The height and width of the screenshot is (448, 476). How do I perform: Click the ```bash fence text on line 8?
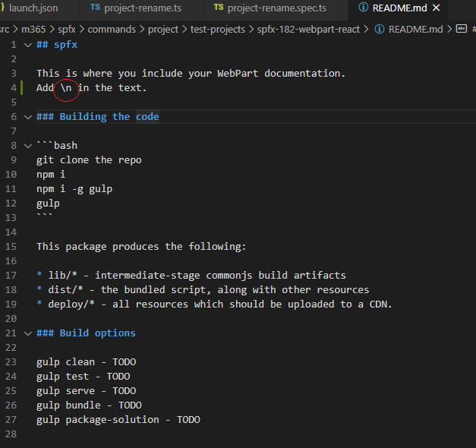point(57,146)
